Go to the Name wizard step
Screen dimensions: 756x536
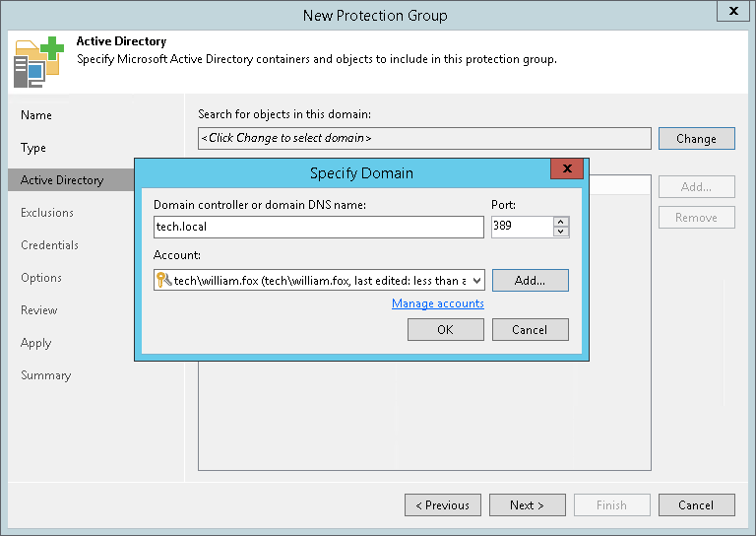click(x=36, y=115)
